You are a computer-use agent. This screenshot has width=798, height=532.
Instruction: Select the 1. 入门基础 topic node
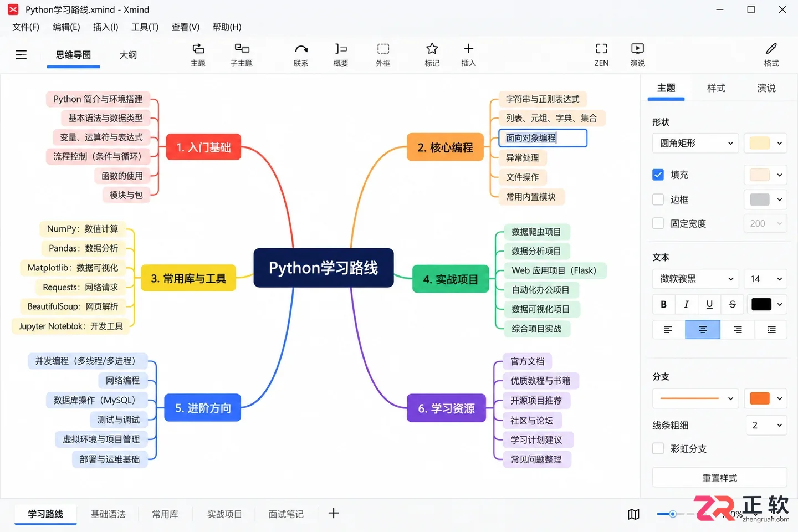coord(203,147)
